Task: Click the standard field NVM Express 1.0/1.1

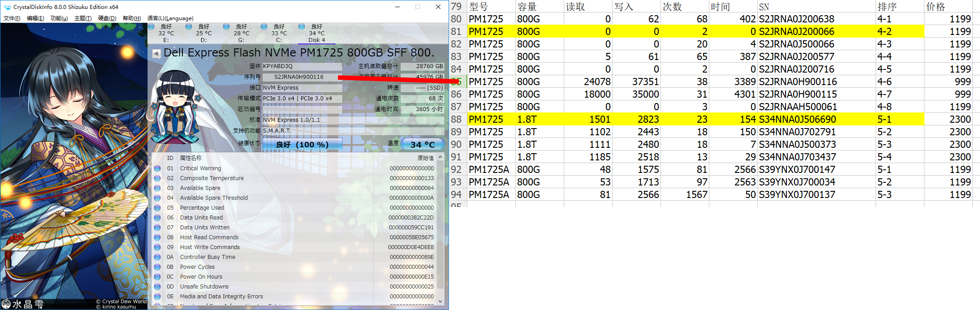Action: [x=354, y=120]
